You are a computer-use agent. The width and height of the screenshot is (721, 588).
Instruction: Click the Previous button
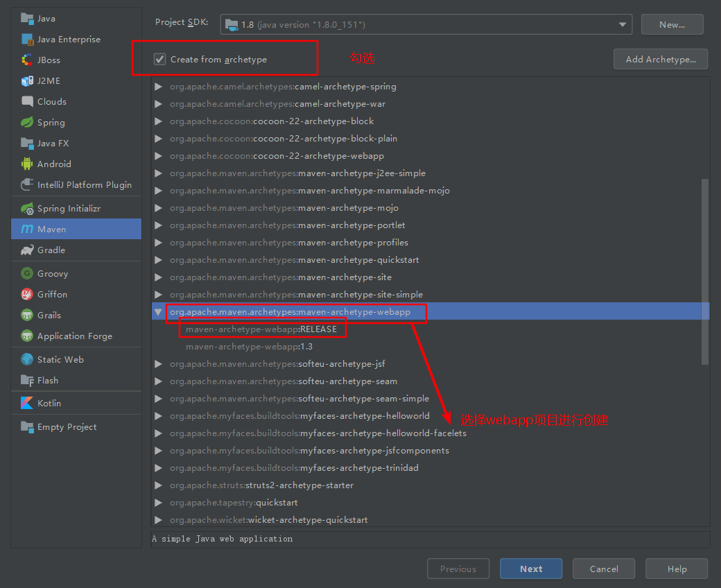(458, 569)
